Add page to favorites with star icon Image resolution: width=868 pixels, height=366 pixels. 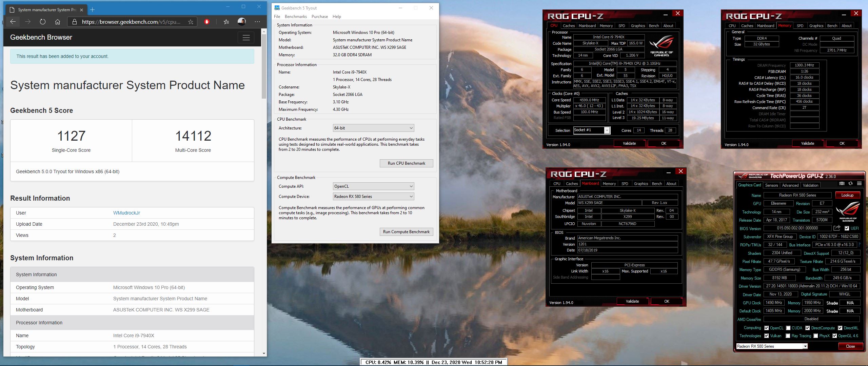pyautogui.click(x=191, y=22)
